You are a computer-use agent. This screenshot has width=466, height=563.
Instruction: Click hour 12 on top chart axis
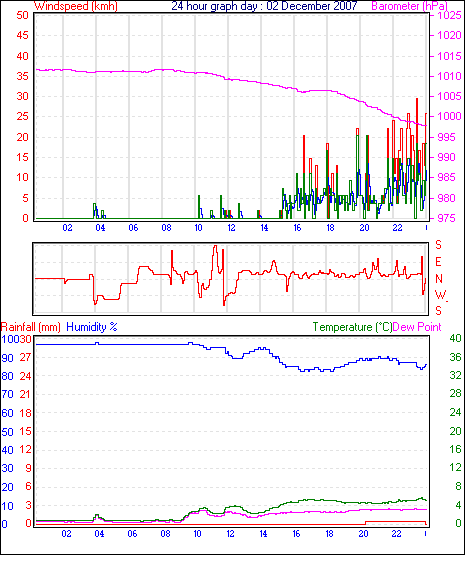231,228
